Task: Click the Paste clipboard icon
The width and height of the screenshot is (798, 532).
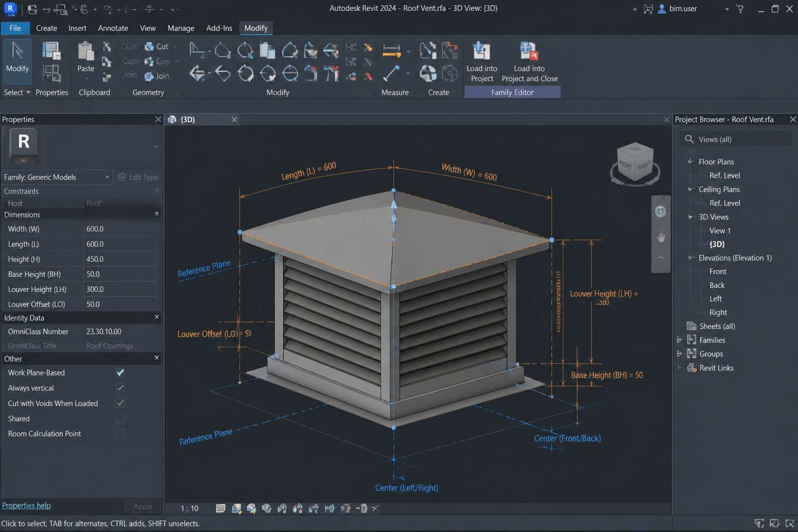Action: coord(86,52)
